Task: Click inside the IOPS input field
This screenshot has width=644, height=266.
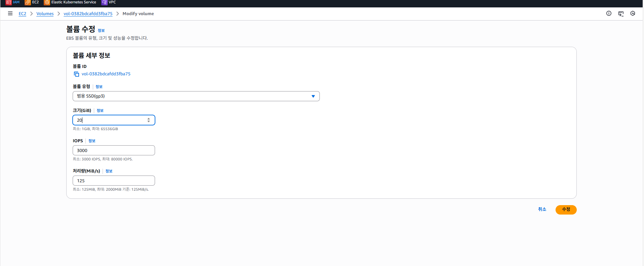Action: [114, 150]
